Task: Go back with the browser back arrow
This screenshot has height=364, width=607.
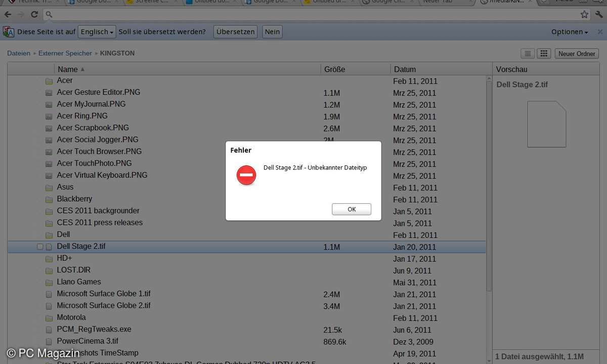Action: click(x=8, y=14)
